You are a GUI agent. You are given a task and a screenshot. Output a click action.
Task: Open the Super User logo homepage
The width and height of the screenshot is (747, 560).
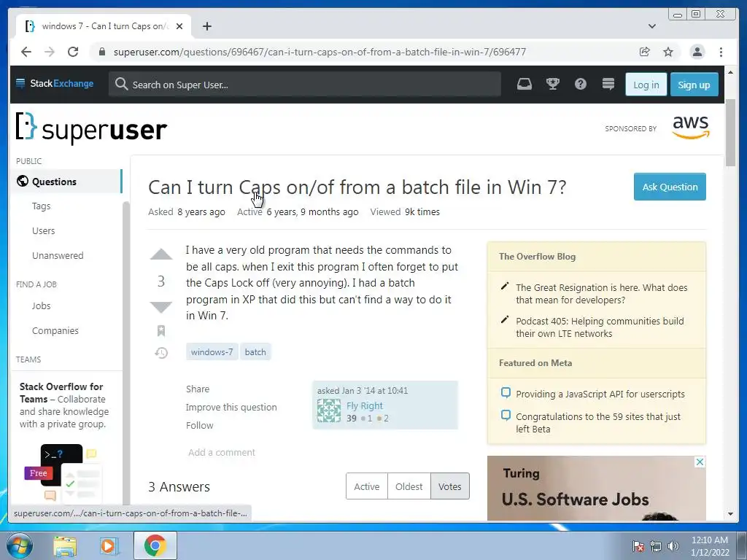click(x=91, y=128)
